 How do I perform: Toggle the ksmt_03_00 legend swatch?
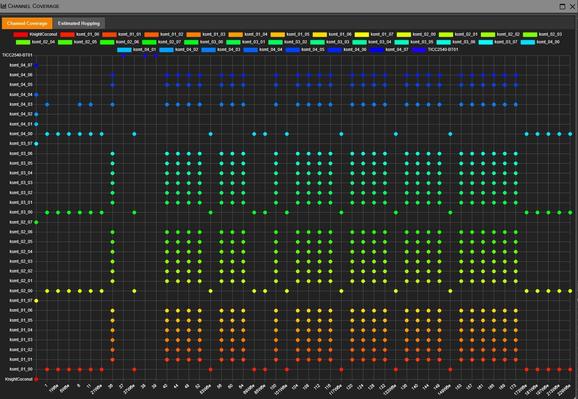(x=191, y=42)
